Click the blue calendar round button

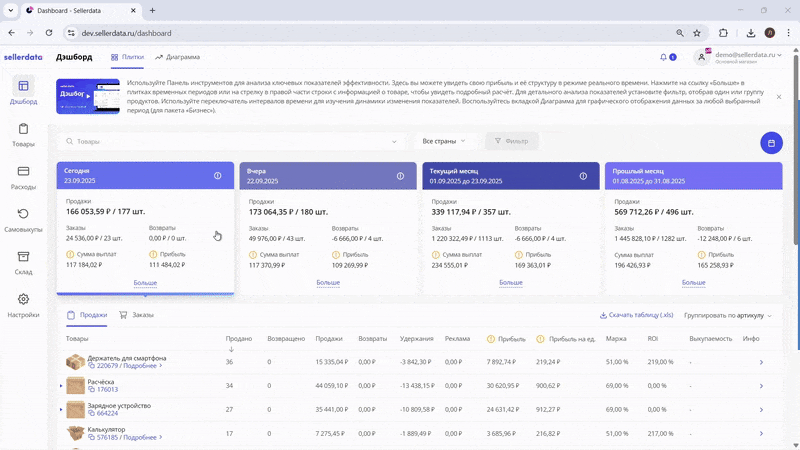(771, 143)
